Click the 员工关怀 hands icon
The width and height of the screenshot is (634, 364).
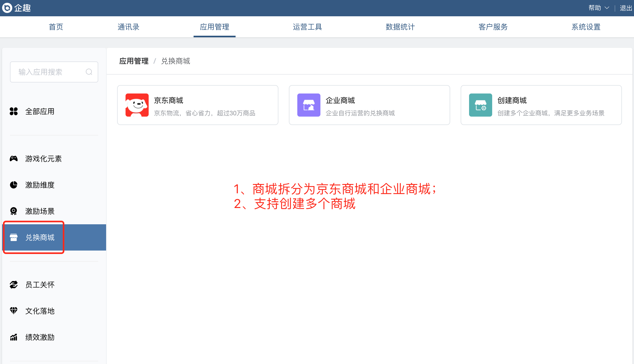(x=14, y=285)
